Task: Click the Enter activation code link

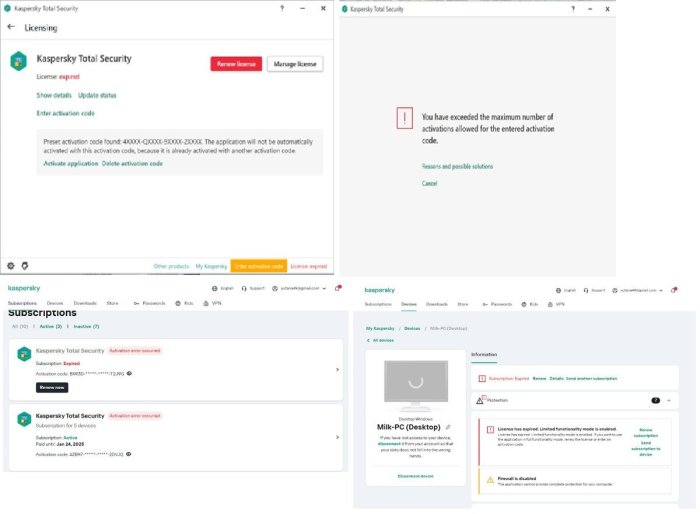Action: coord(66,113)
